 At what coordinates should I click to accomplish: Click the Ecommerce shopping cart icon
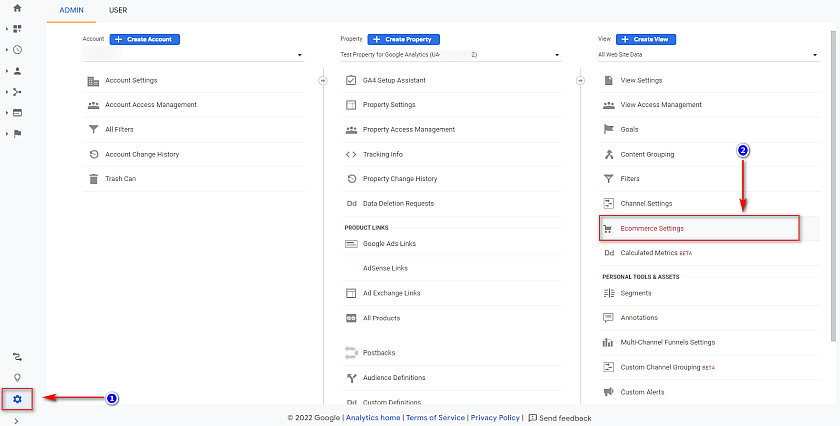(x=608, y=229)
